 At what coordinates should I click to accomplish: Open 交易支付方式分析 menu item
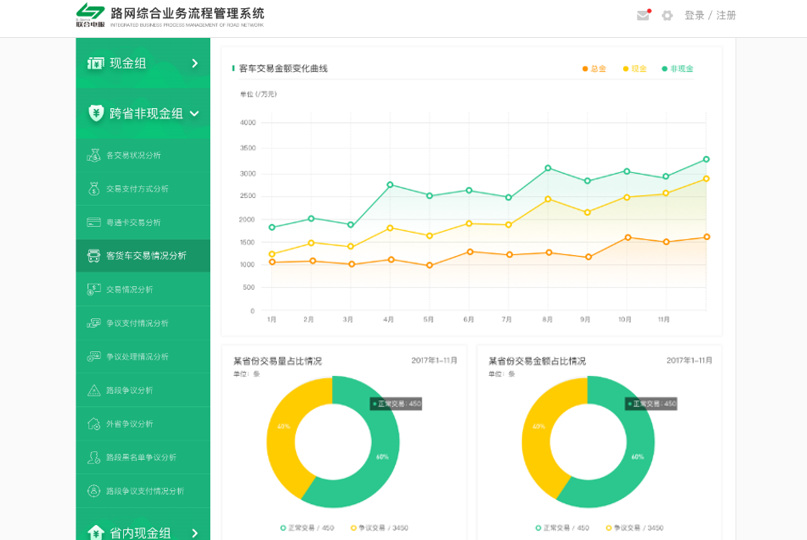pos(143,189)
